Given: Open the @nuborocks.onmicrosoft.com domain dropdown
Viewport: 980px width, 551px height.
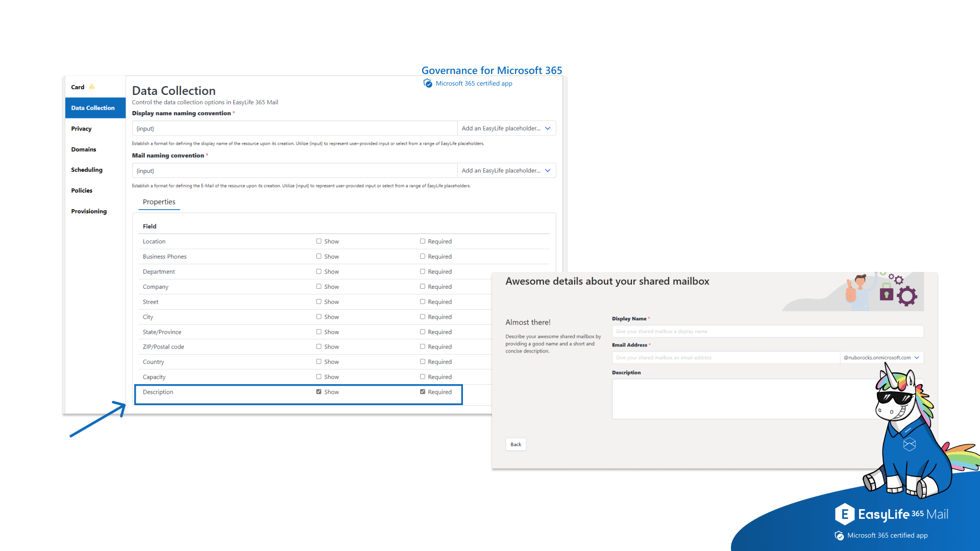Looking at the screenshot, I should coord(882,358).
